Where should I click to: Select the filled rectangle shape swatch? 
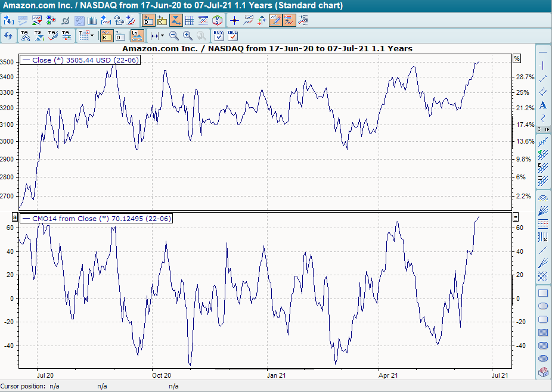click(543, 332)
